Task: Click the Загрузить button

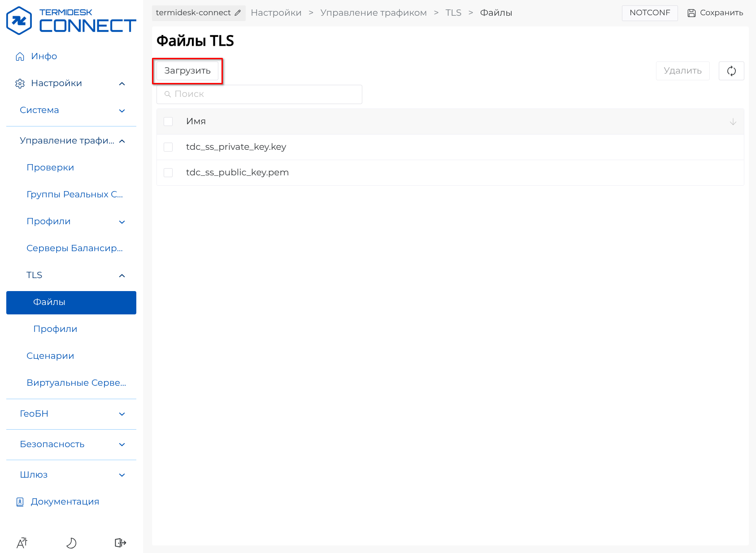Action: [187, 71]
